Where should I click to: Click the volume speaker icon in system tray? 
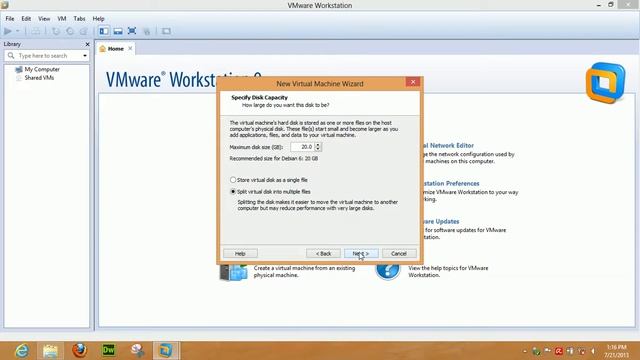pos(593,351)
